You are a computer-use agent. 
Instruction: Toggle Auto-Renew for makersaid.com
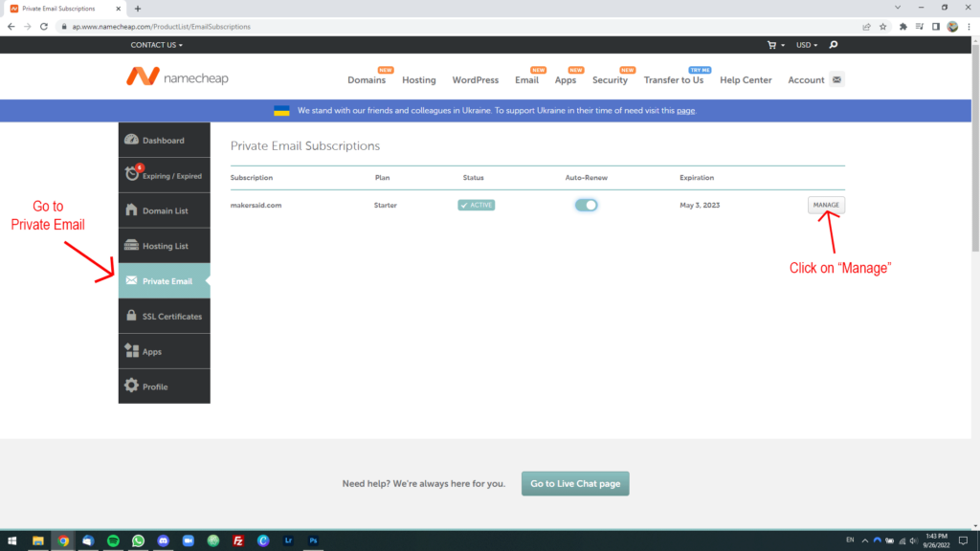tap(587, 205)
